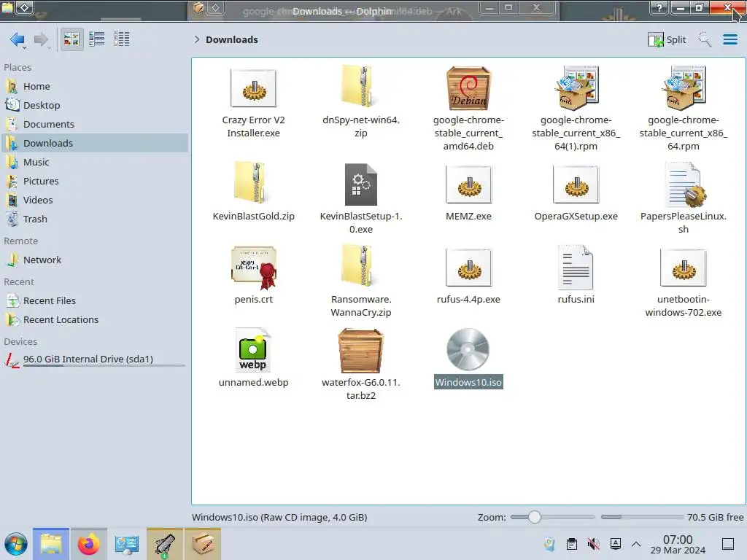This screenshot has height=560, width=747.
Task: Click the Windows10.iso file name label
Action: (468, 382)
